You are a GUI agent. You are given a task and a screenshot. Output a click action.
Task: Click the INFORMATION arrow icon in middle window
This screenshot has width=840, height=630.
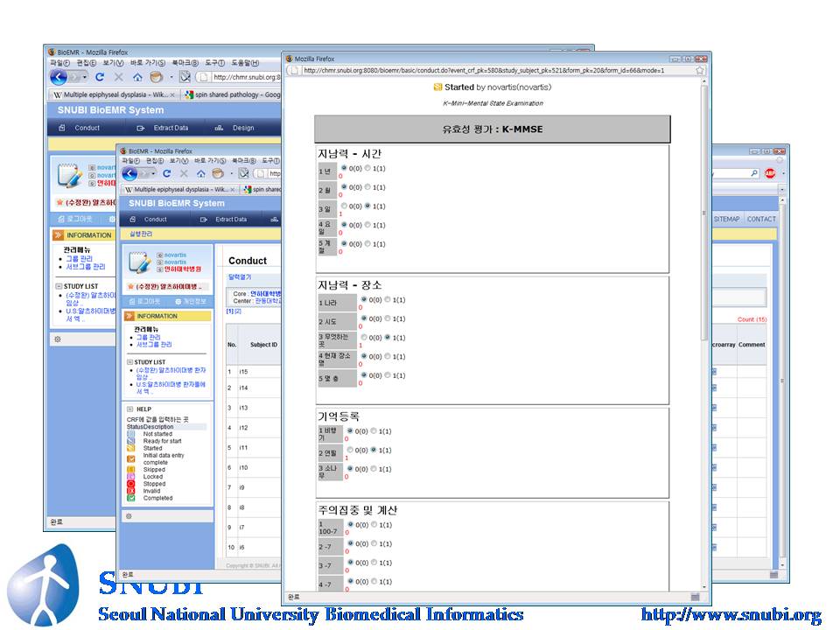tap(129, 316)
